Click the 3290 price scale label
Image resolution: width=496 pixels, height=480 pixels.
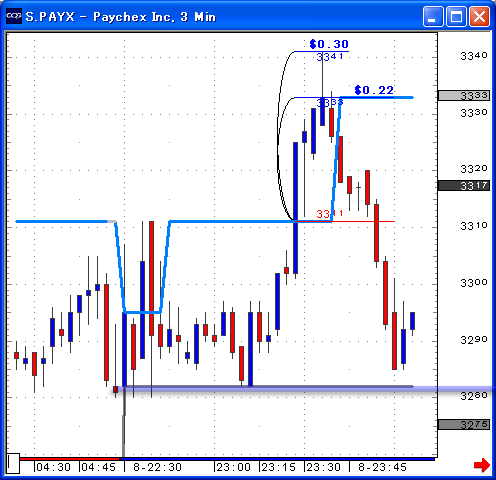[474, 340]
